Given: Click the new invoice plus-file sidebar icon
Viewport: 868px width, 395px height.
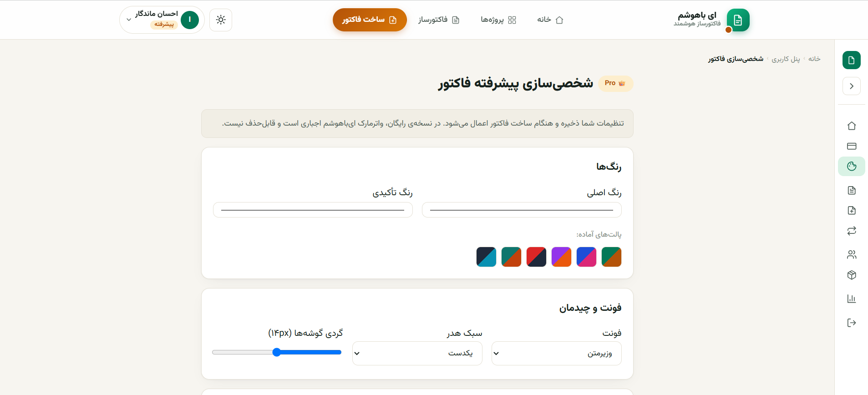Looking at the screenshot, I should coord(851,210).
